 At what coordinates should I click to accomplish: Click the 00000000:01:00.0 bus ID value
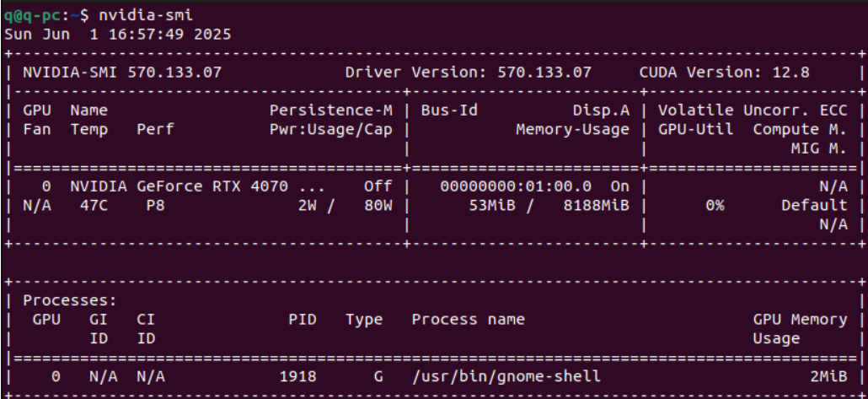516,186
